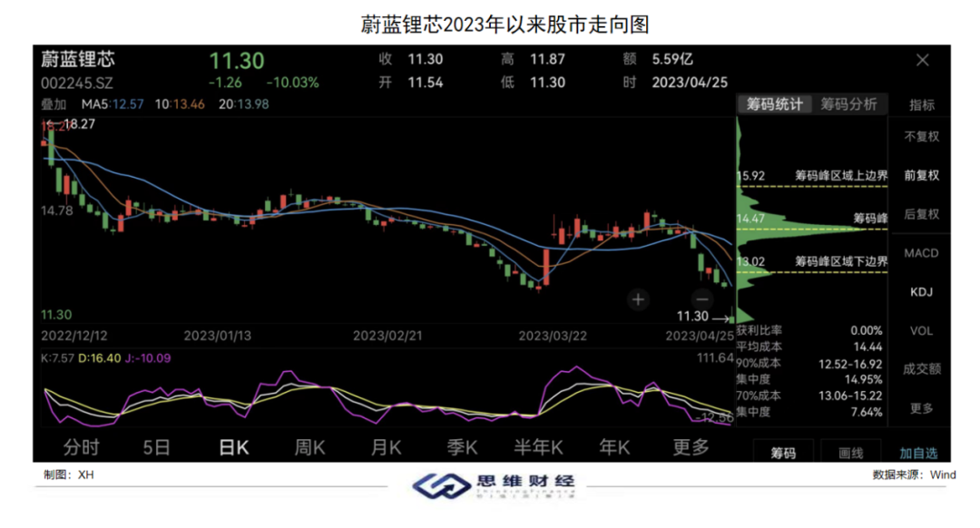The image size is (980, 528).
Task: Select 前复权 price adjustment mode
Action: (922, 175)
